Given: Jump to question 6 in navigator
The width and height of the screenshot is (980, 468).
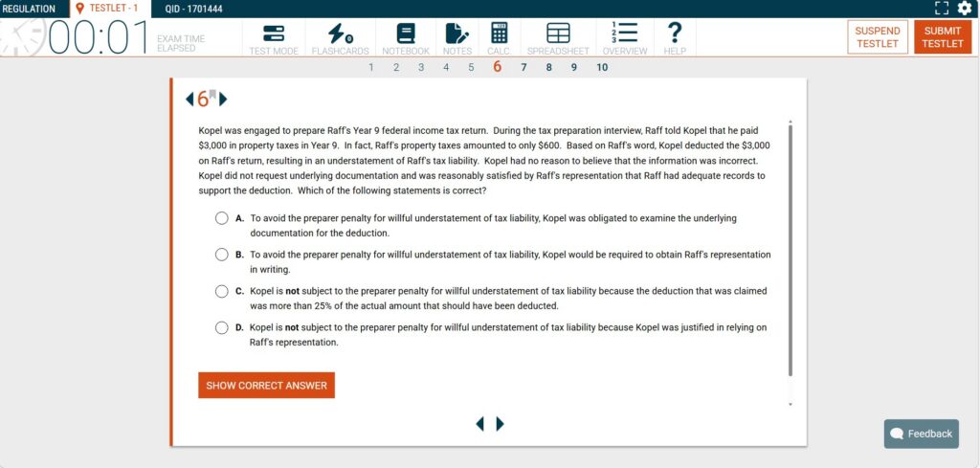Looking at the screenshot, I should [498, 67].
